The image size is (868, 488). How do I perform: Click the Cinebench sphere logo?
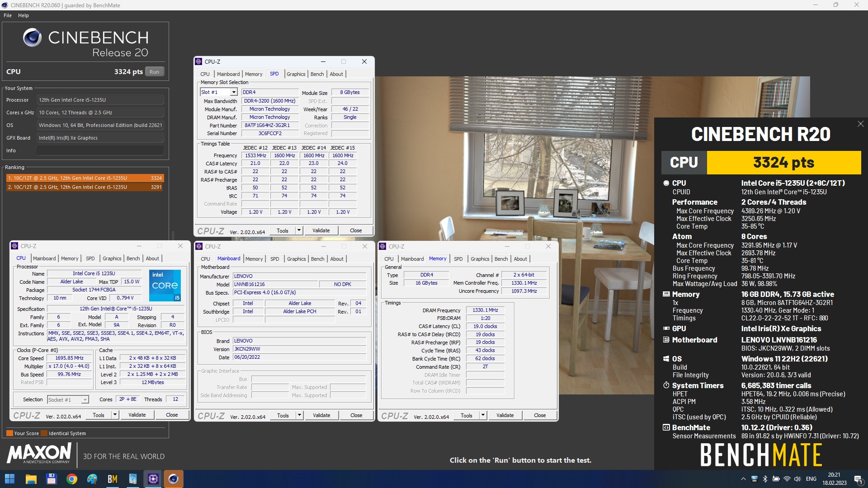point(32,38)
